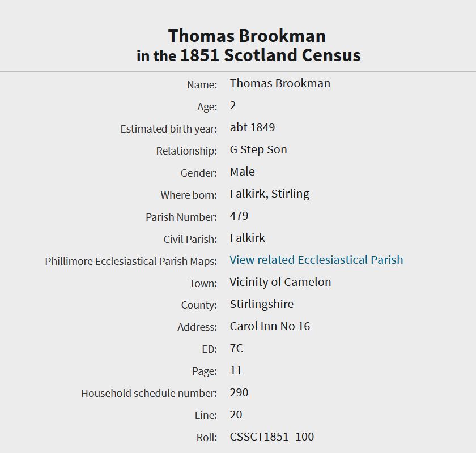Click the Line value 20

236,414
